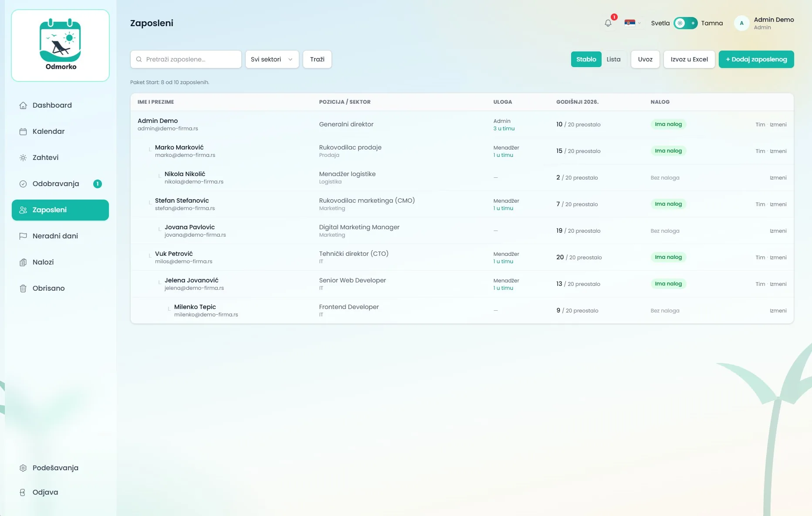
Task: Toggle the Svetla/Tamna theme switch
Action: coord(685,23)
